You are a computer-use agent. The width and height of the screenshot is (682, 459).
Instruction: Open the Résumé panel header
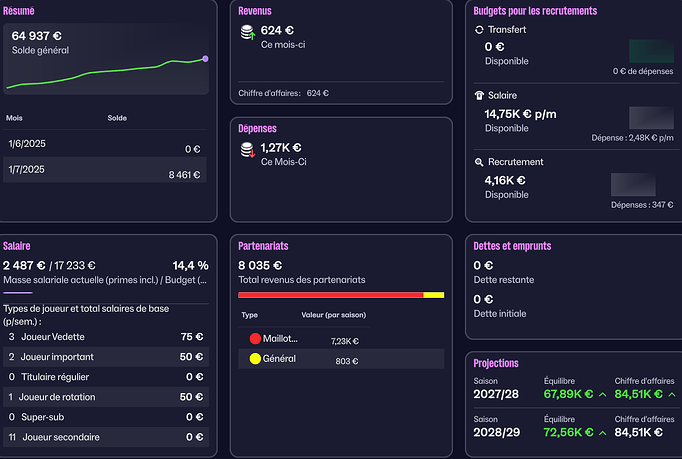tap(20, 10)
